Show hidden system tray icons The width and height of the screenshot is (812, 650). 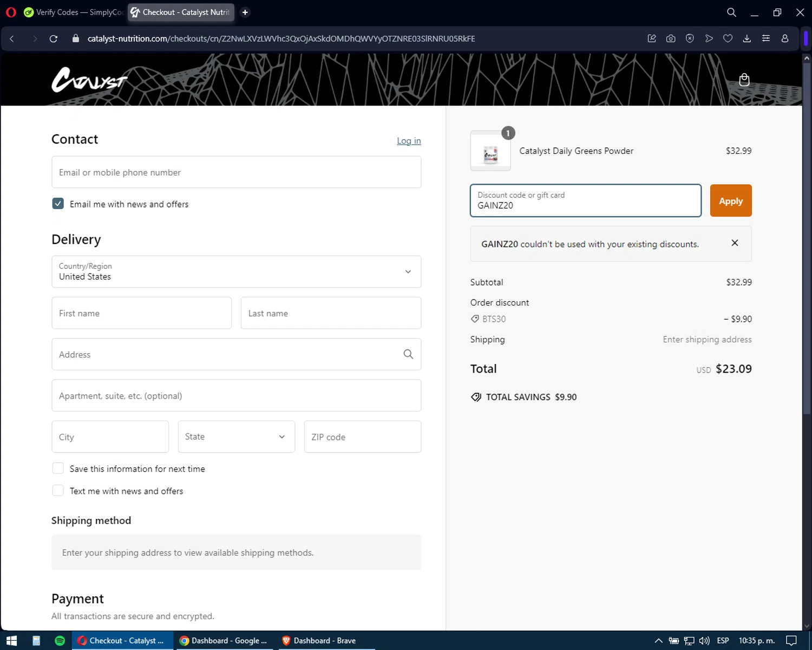point(659,641)
